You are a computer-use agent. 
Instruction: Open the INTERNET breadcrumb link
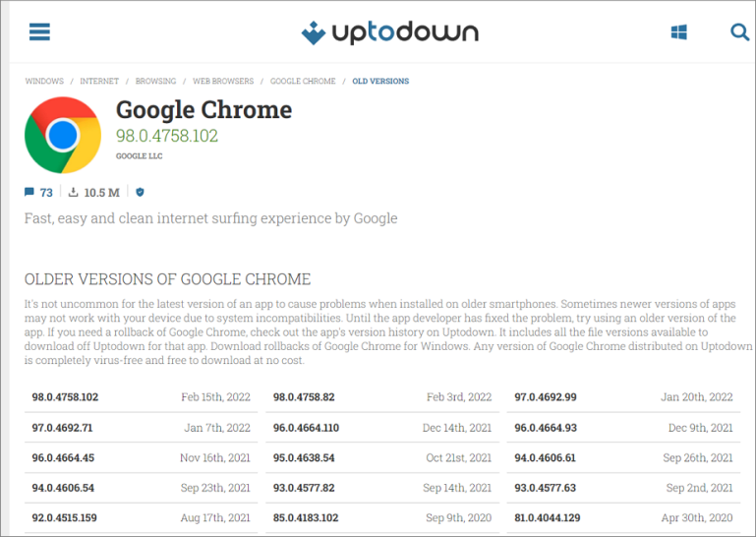click(x=99, y=82)
